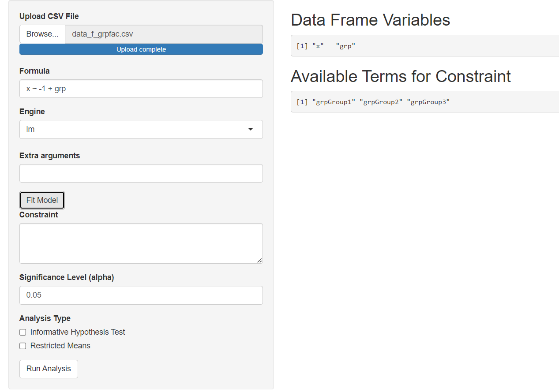Viewport: 559px width, 392px height.
Task: Click the Restricted Means label text
Action: pos(60,346)
